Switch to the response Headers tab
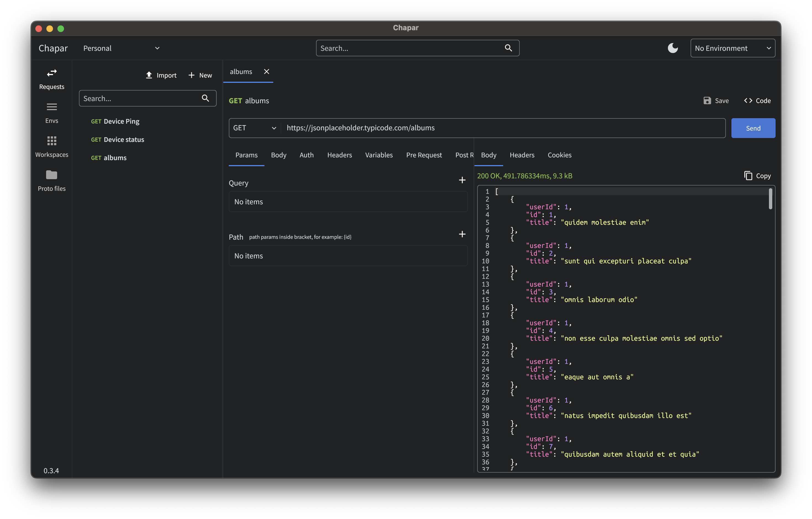This screenshot has width=812, height=519. pyautogui.click(x=522, y=155)
